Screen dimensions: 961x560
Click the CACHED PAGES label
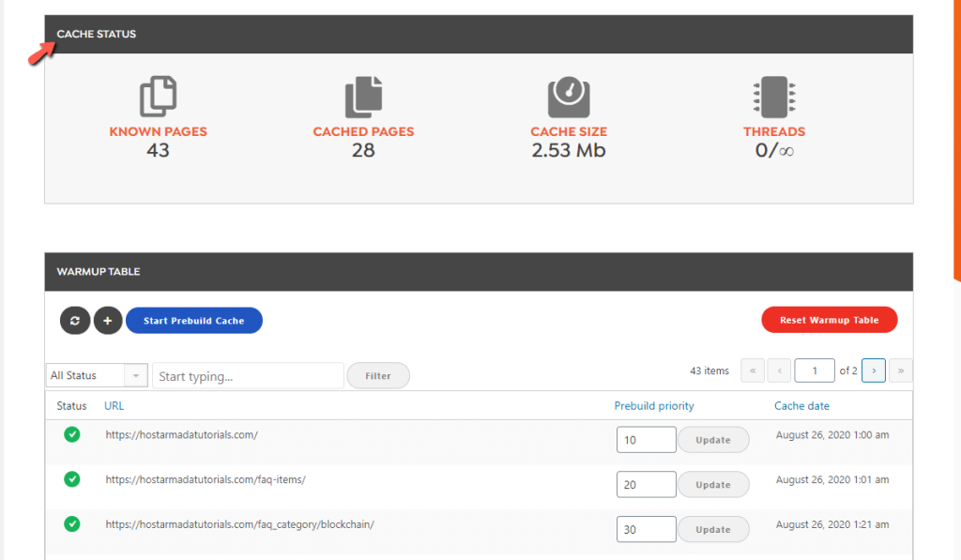point(363,131)
